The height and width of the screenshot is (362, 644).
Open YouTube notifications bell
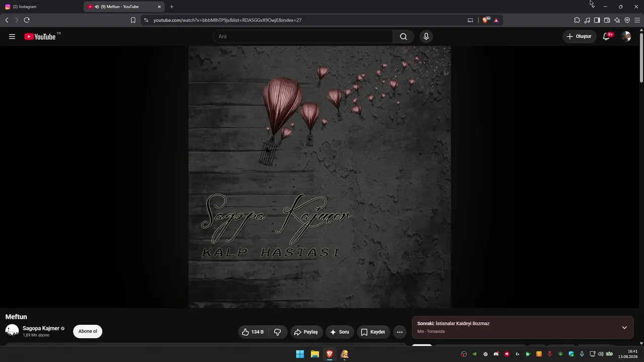[606, 36]
